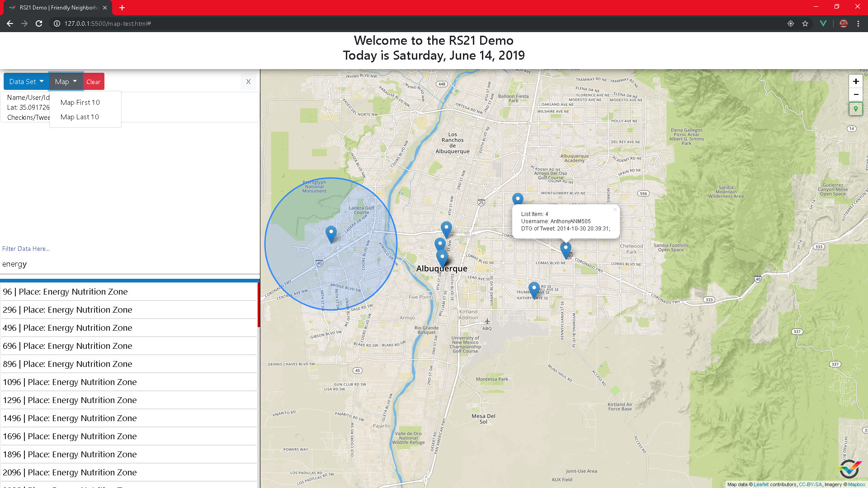Open Mapbox attribution link
This screenshot has width=868, height=488.
click(857, 484)
